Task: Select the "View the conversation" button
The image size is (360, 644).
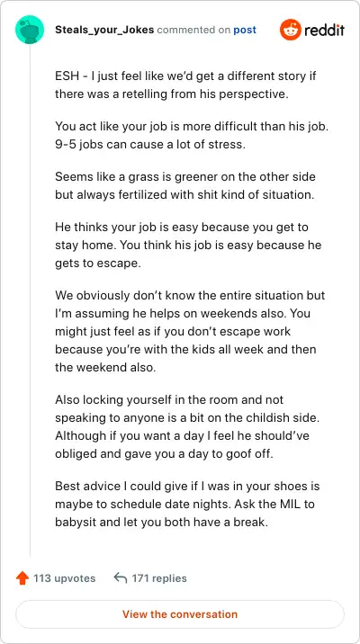Action: point(180,614)
